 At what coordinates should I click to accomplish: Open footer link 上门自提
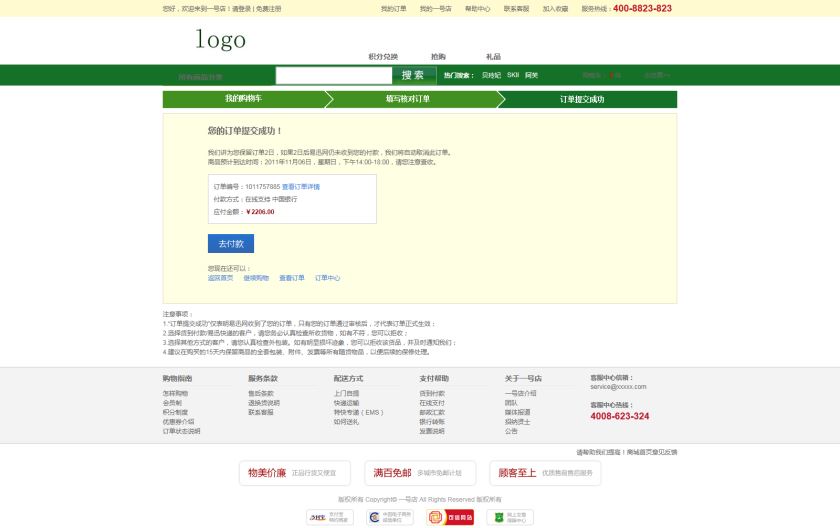tap(347, 394)
